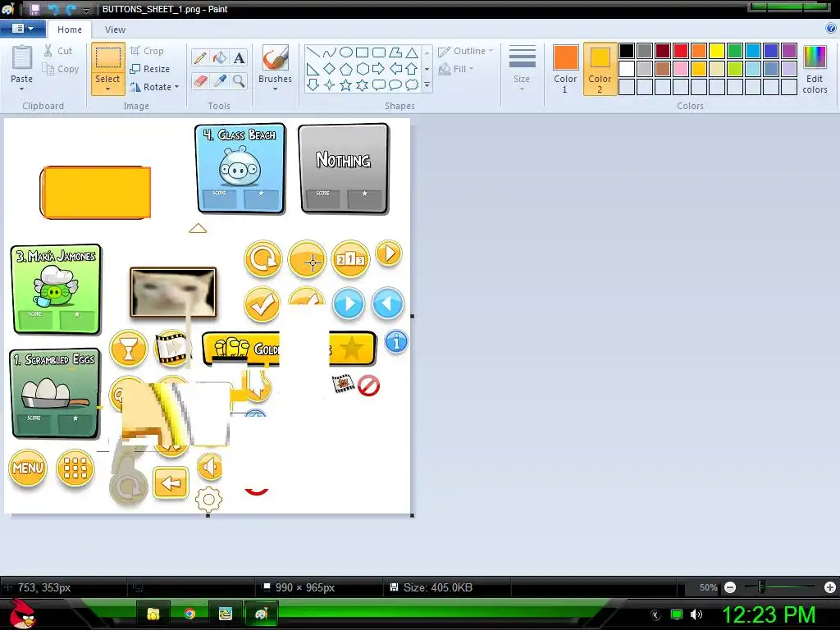Select the Polygon shape
The image size is (840, 630).
pyautogui.click(x=395, y=52)
